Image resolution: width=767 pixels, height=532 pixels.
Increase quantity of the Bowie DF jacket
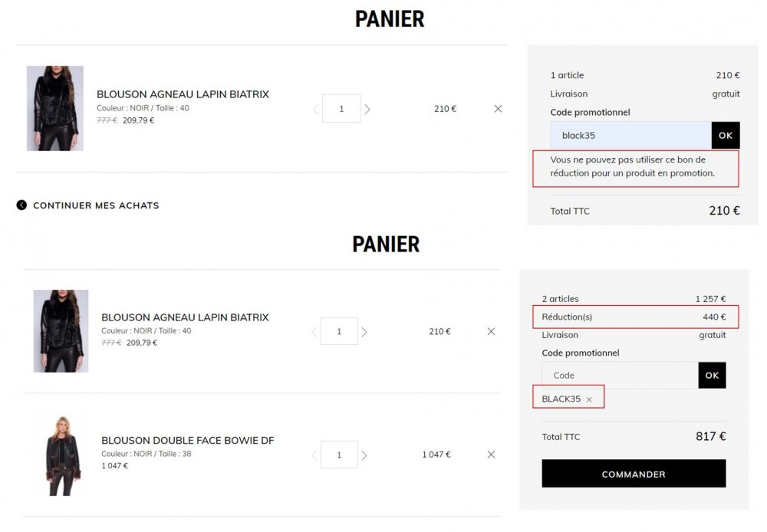pyautogui.click(x=364, y=455)
